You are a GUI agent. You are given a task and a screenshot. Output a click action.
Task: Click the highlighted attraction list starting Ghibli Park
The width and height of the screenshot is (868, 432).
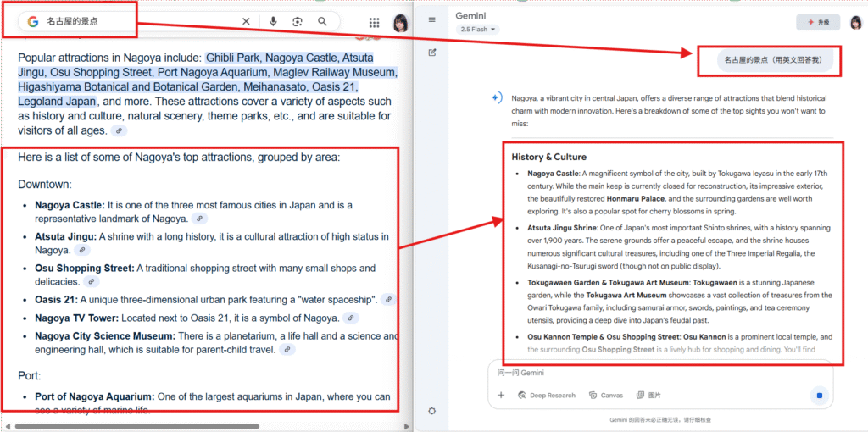point(208,80)
